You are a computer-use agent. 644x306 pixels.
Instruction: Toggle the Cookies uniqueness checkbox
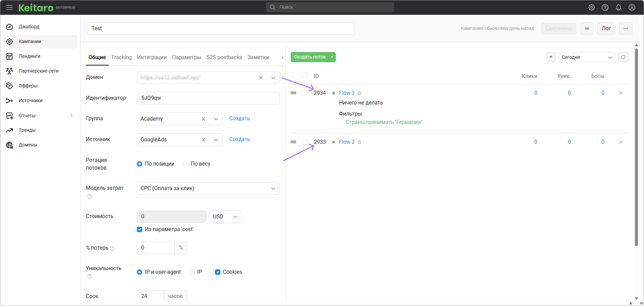coord(218,272)
